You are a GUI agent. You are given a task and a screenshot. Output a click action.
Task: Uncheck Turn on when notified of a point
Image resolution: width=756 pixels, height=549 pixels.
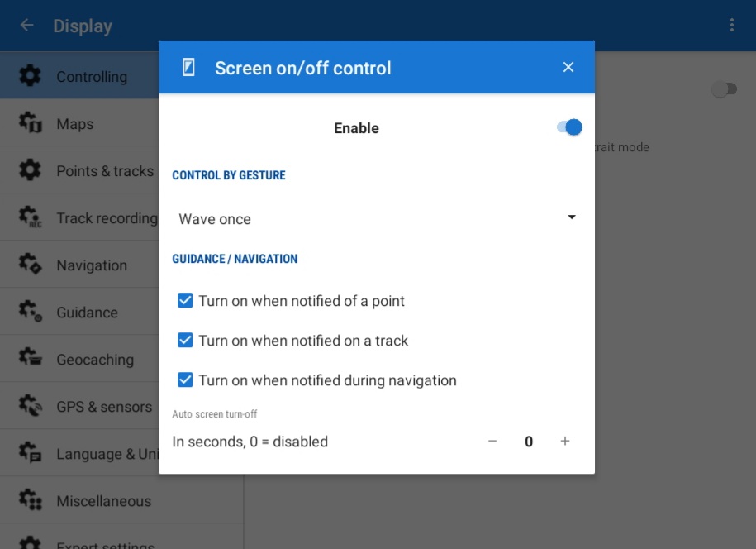click(186, 301)
